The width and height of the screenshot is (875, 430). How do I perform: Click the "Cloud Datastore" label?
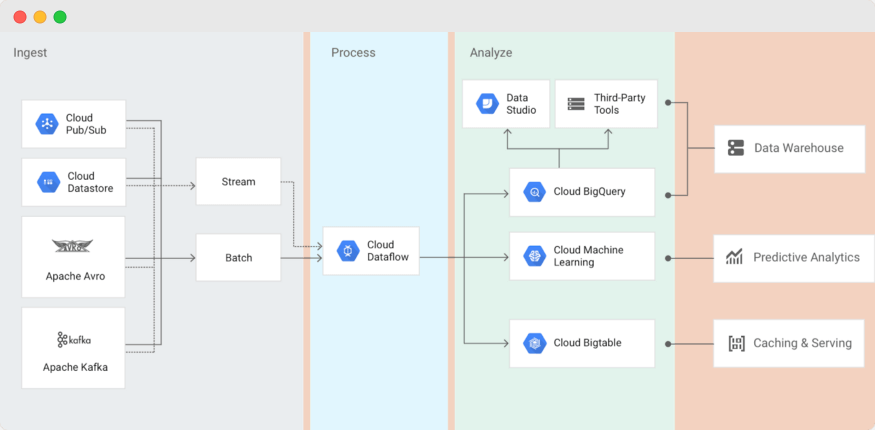(x=90, y=182)
